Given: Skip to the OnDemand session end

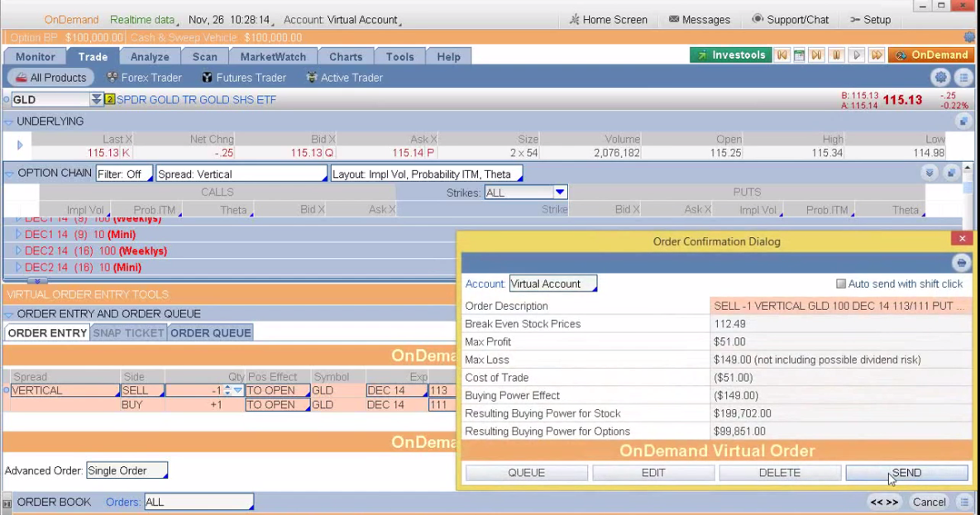Looking at the screenshot, I should (x=816, y=55).
